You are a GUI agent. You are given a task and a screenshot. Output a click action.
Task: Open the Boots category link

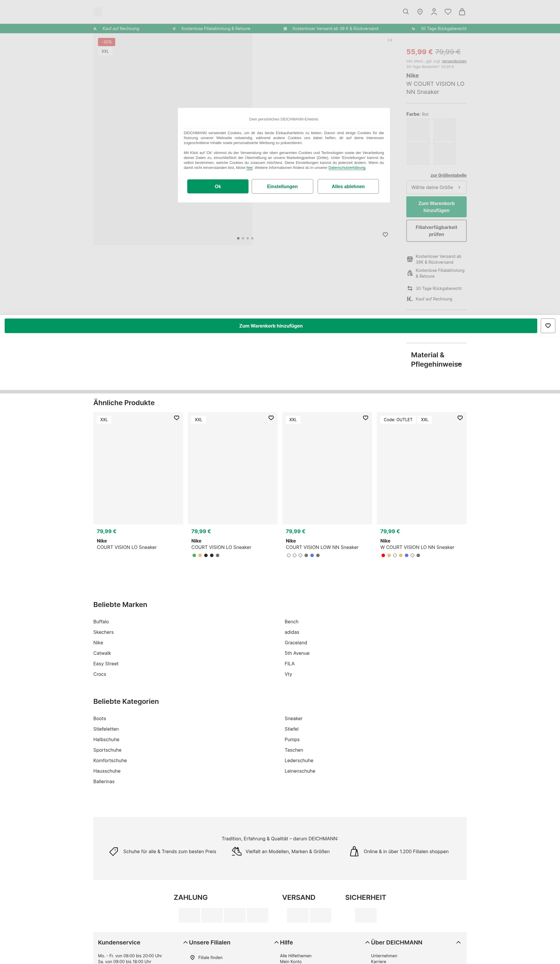(x=99, y=718)
